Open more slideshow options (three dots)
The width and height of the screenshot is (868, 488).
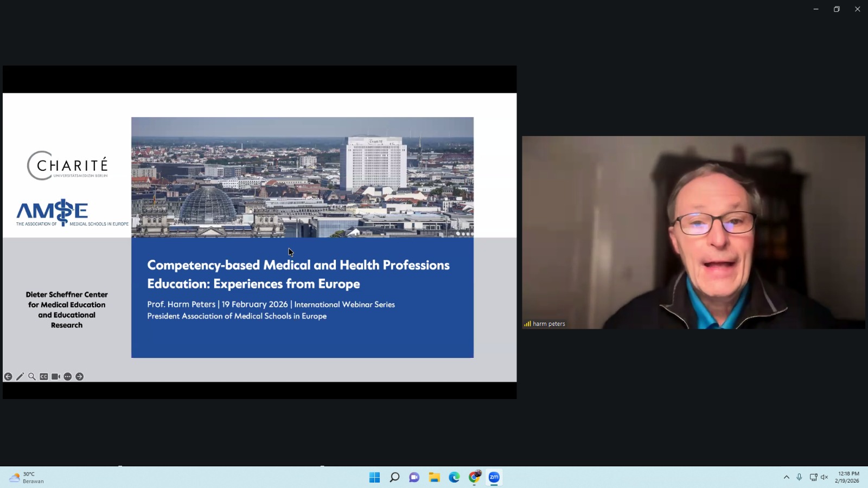pos(68,377)
